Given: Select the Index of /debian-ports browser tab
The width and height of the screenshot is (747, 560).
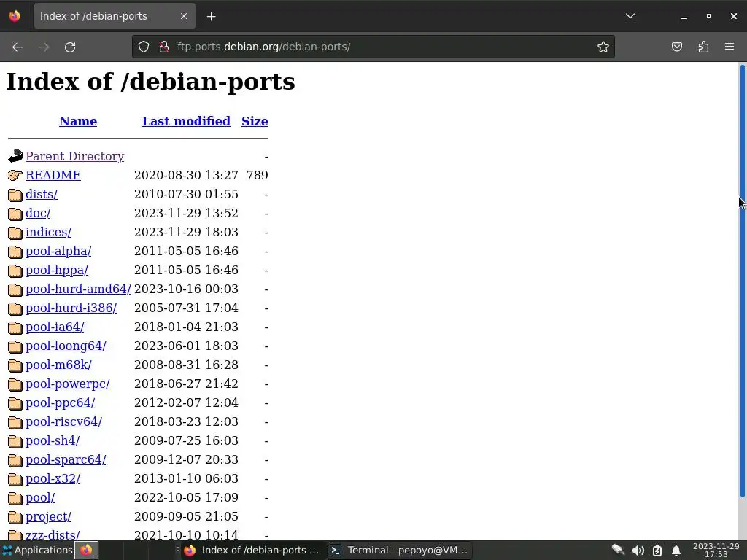Looking at the screenshot, I should tap(115, 16).
